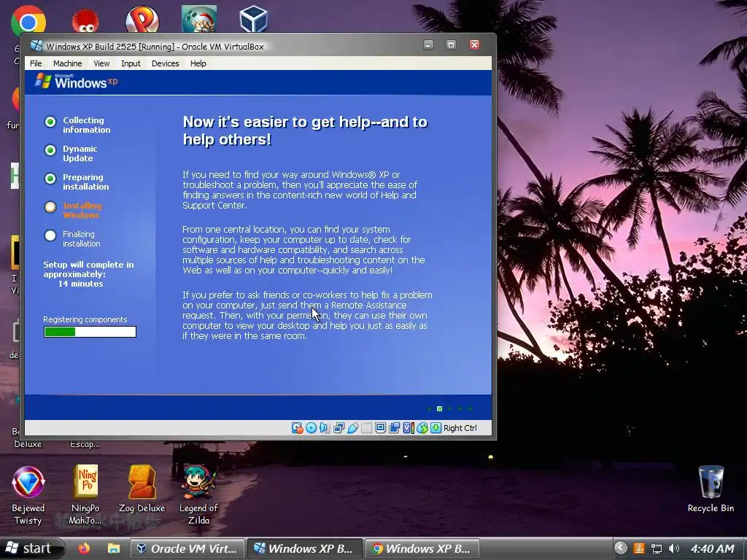Viewport: 747px width, 560px height.
Task: Click the Finalizing installation empty step bullet
Action: 50,236
